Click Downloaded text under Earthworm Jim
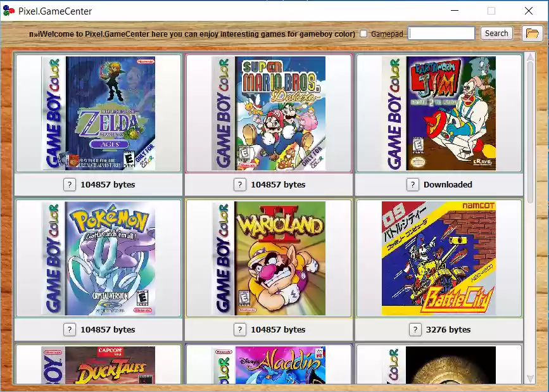 [448, 185]
